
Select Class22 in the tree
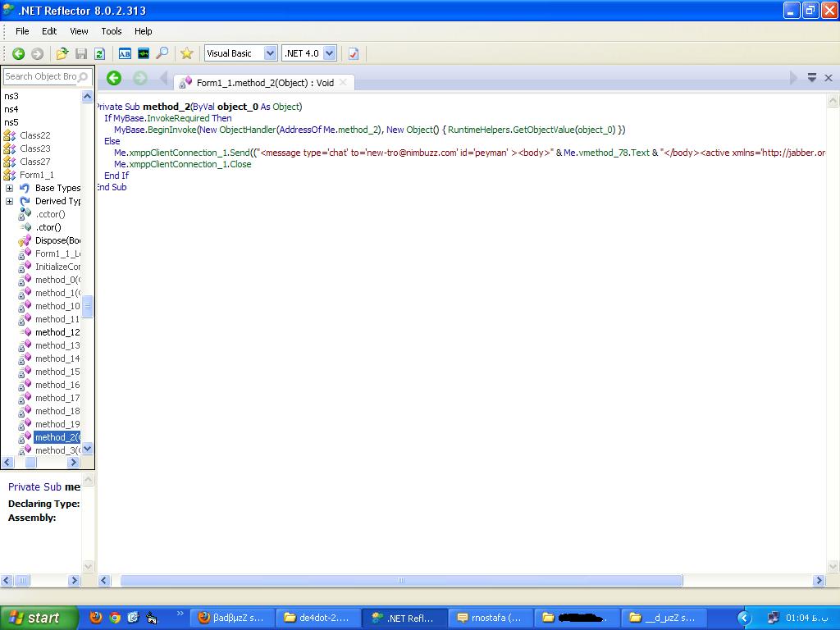point(34,135)
